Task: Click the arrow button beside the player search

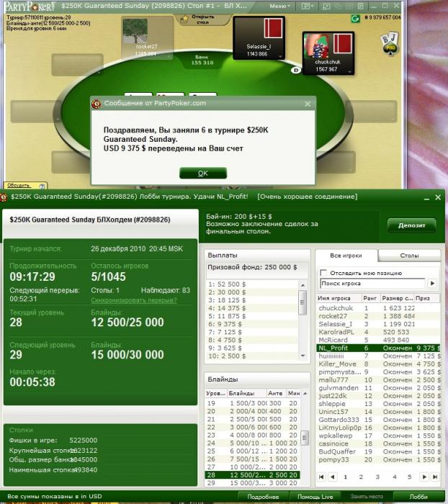Action: pyautogui.click(x=433, y=283)
